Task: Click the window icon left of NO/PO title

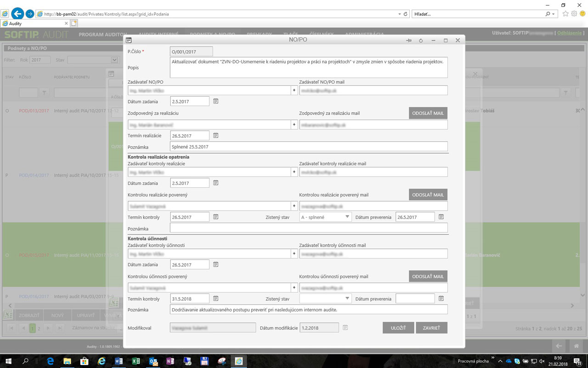Action: click(129, 40)
